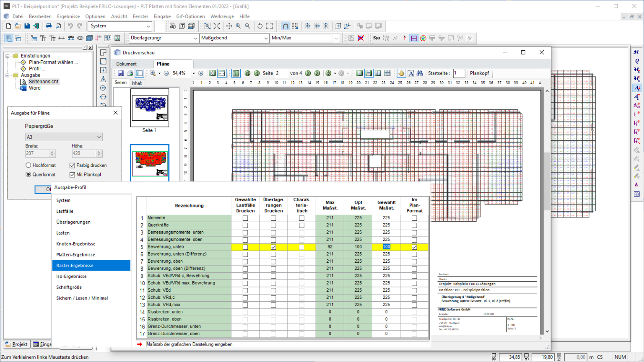Switch to the 'Dokument' tab
The height and width of the screenshot is (362, 644).
point(127,64)
